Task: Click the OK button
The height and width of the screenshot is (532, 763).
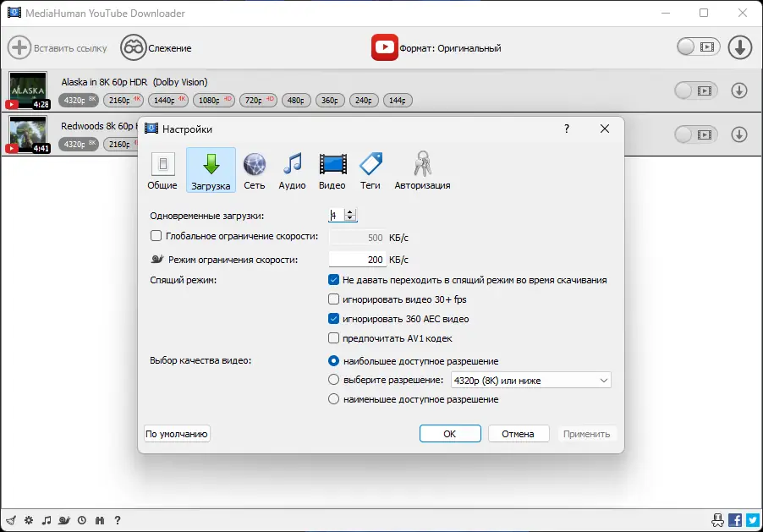Action: pyautogui.click(x=450, y=433)
